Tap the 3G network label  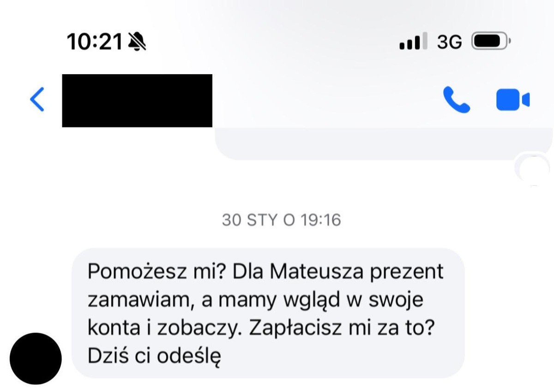pyautogui.click(x=449, y=42)
